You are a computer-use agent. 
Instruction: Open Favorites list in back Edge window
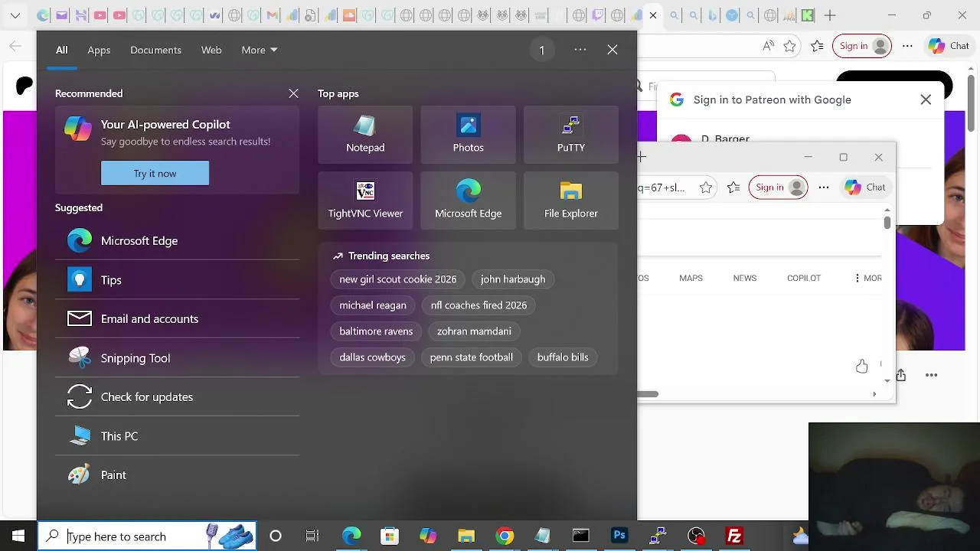pos(818,46)
